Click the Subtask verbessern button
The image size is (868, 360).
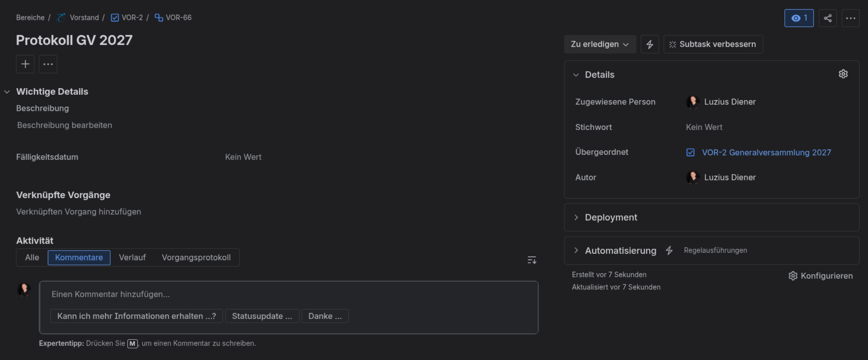[713, 44]
